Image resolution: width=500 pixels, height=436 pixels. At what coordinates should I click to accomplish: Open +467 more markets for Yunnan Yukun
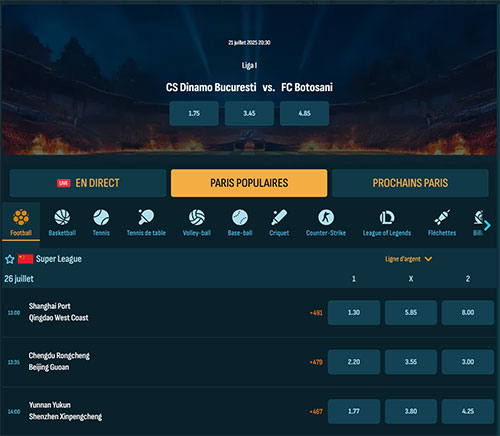pos(316,411)
